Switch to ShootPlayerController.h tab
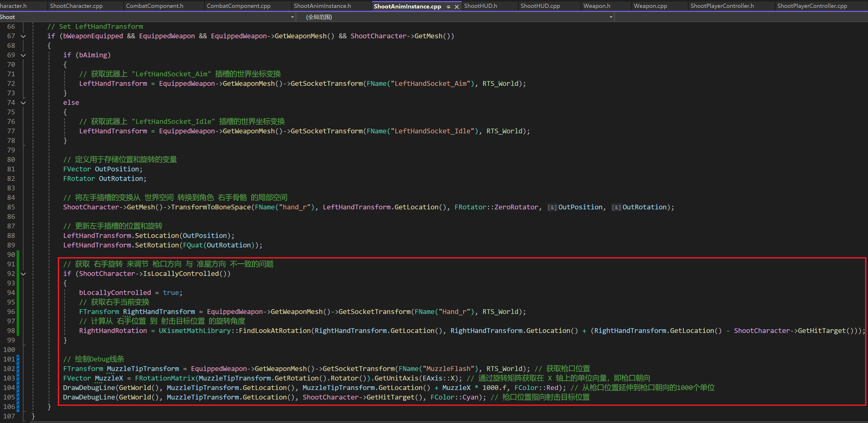 pyautogui.click(x=722, y=6)
